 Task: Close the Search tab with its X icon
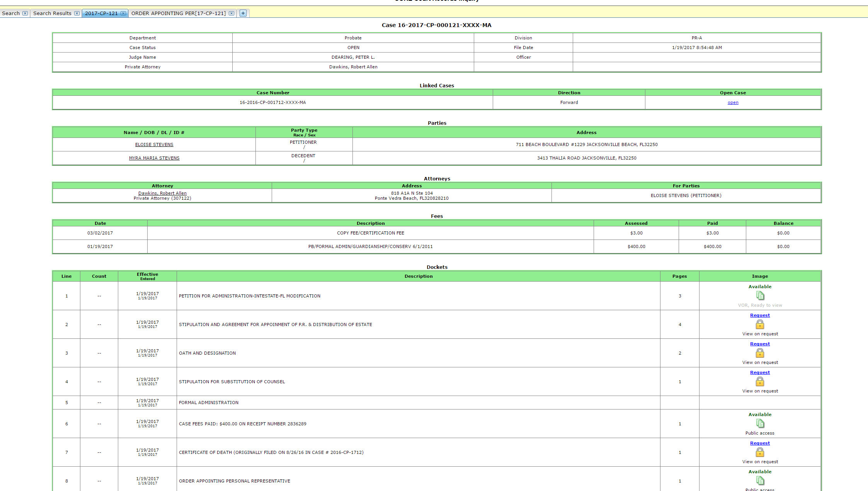[25, 13]
